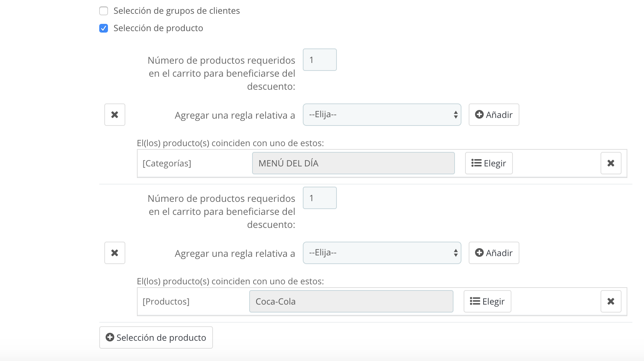Delete the Categorías MENÚ DEL DÍA rule

(611, 163)
